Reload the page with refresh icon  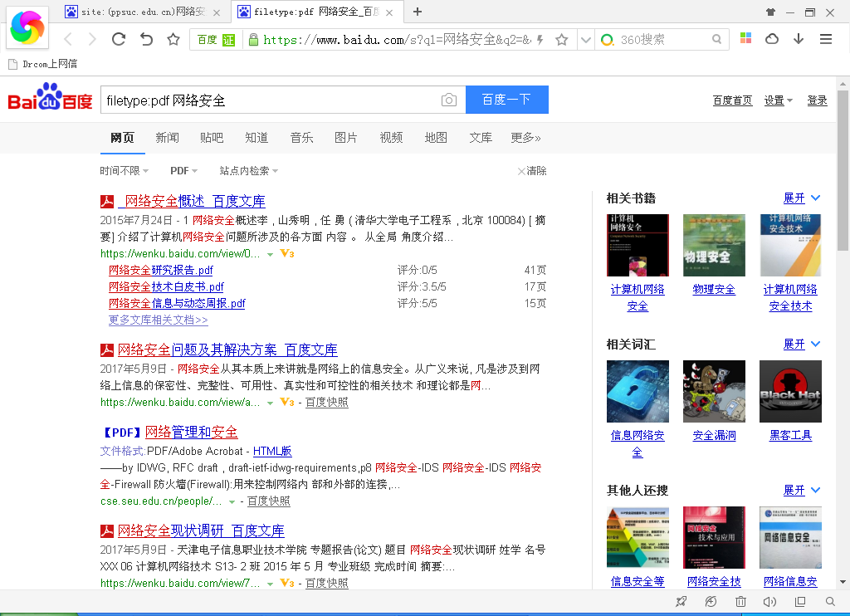click(119, 39)
